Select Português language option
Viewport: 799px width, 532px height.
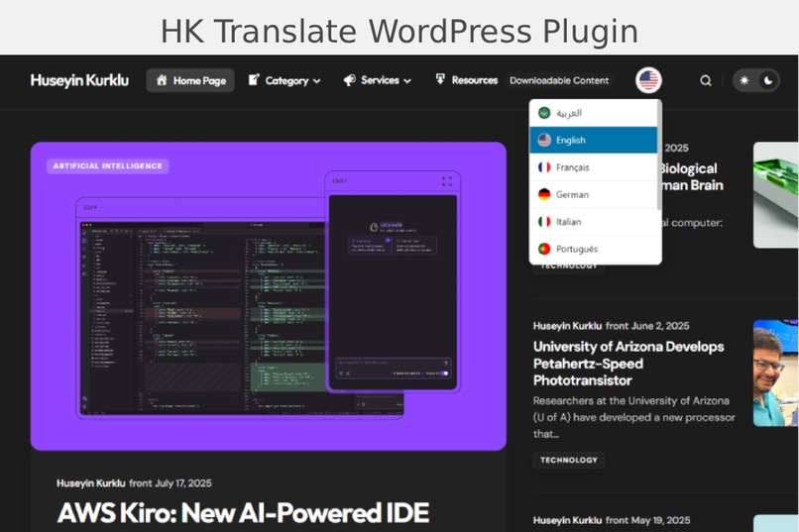point(593,249)
